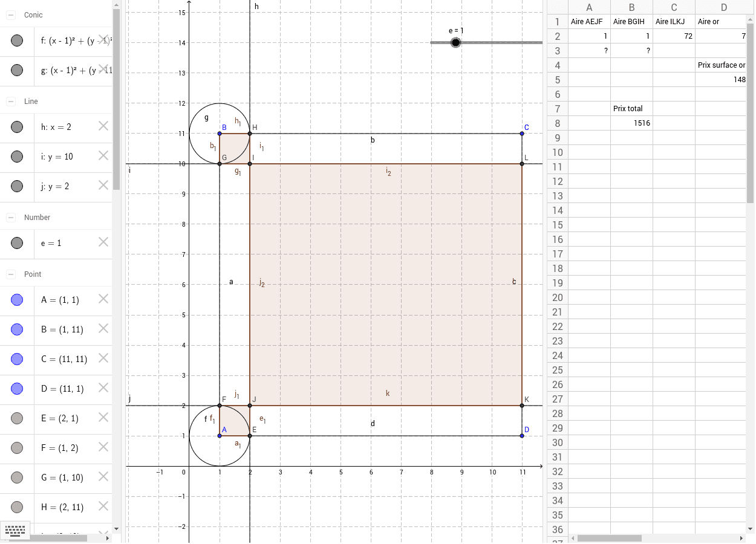The image size is (756, 544).
Task: Open the virtual keyboard icon
Action: 15,531
